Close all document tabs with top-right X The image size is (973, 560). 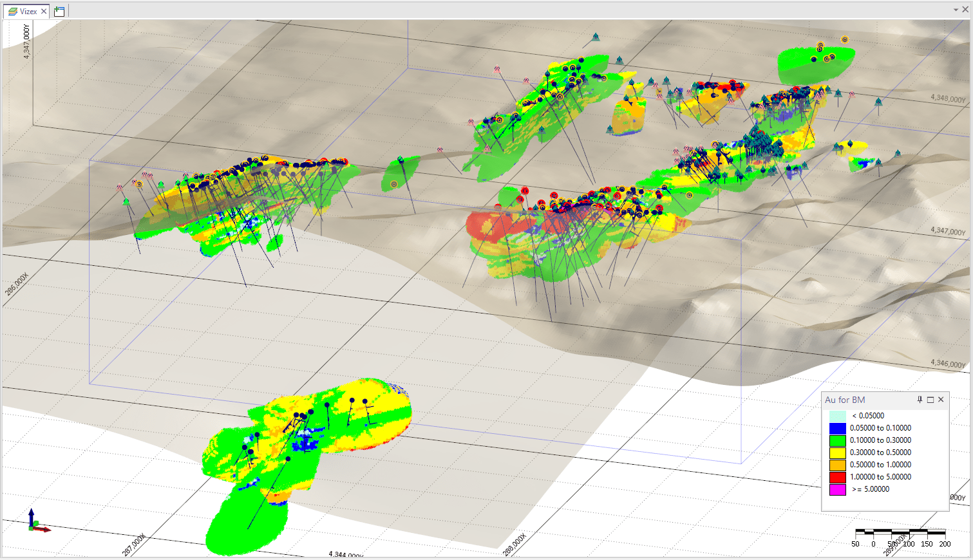pos(965,10)
